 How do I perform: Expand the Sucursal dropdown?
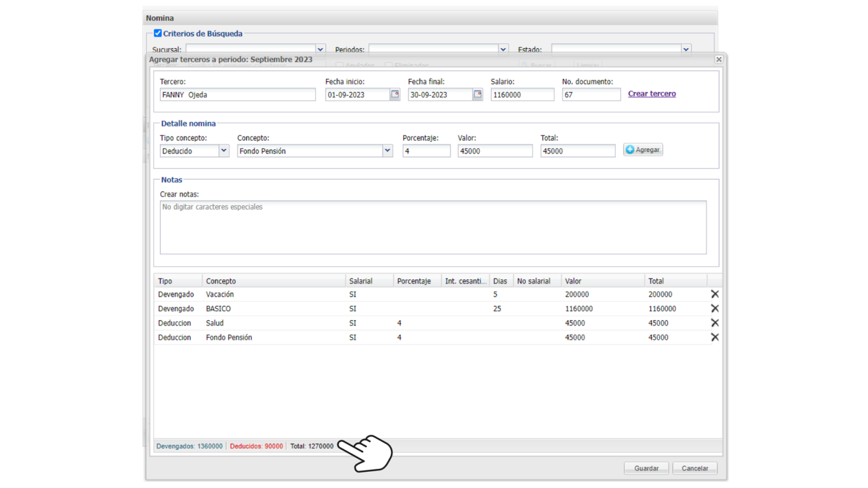pos(321,50)
